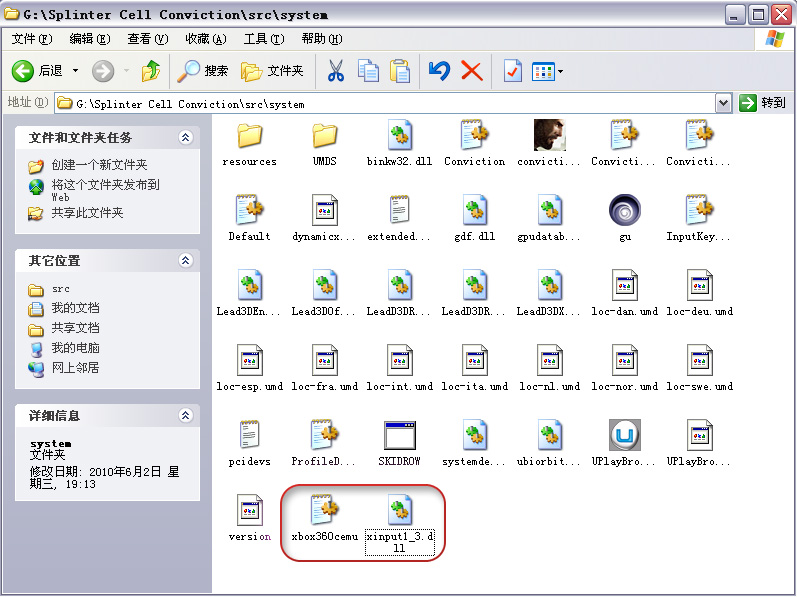Open the resources folder icon
The image size is (797, 597).
(x=249, y=135)
